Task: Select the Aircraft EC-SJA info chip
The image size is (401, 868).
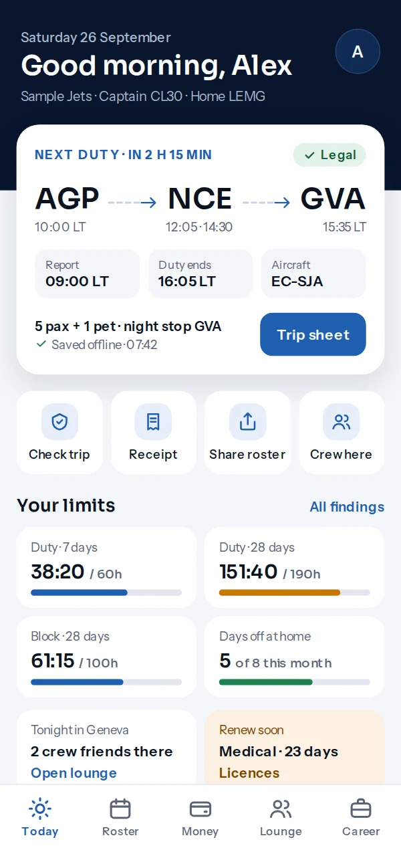Action: click(313, 274)
